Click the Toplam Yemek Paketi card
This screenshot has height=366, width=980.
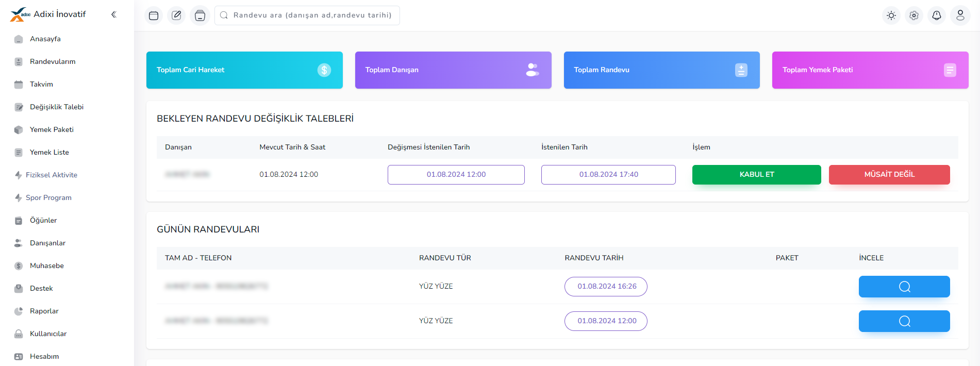click(870, 70)
